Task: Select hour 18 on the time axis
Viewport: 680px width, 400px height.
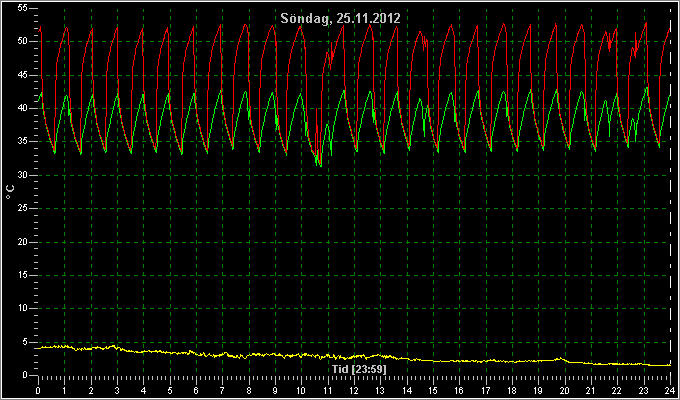Action: pyautogui.click(x=512, y=390)
